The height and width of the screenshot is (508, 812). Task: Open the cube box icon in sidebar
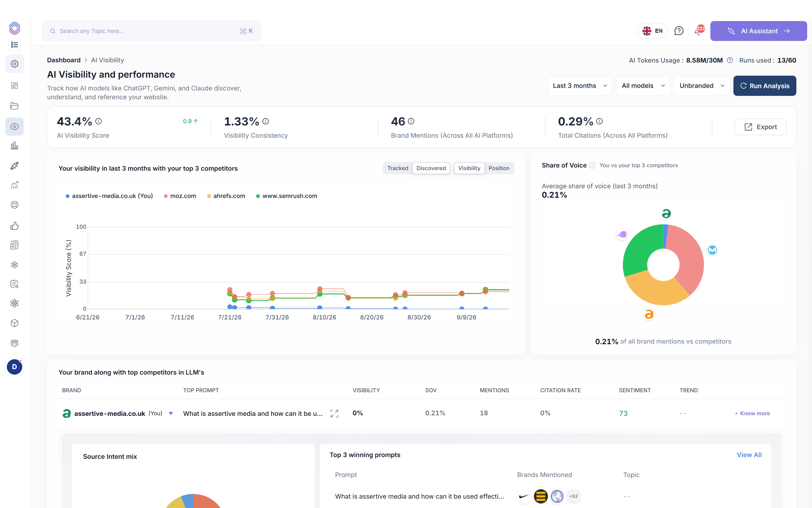[x=15, y=323]
